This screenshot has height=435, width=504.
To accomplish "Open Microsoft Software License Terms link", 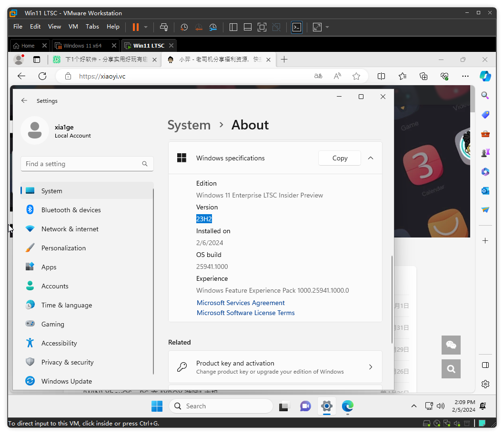I will [245, 313].
